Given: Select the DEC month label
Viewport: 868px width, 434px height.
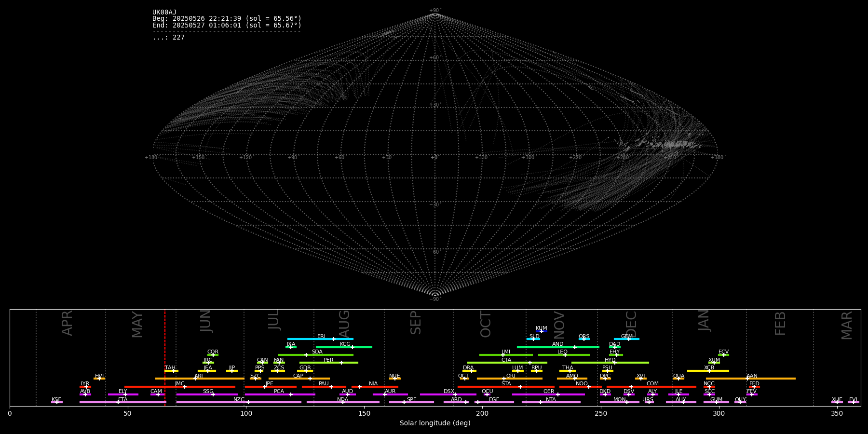Looking at the screenshot, I should point(632,324).
